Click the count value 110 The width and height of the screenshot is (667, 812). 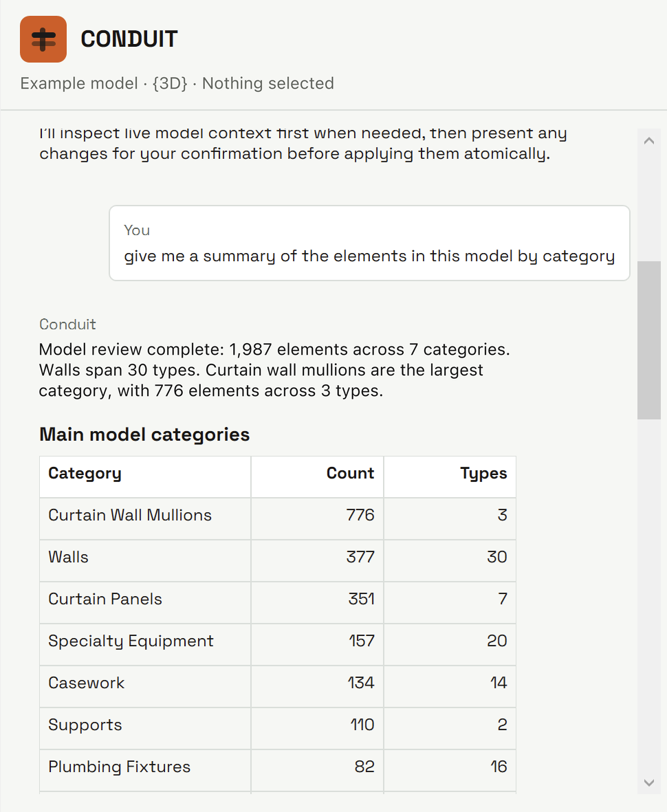point(362,725)
